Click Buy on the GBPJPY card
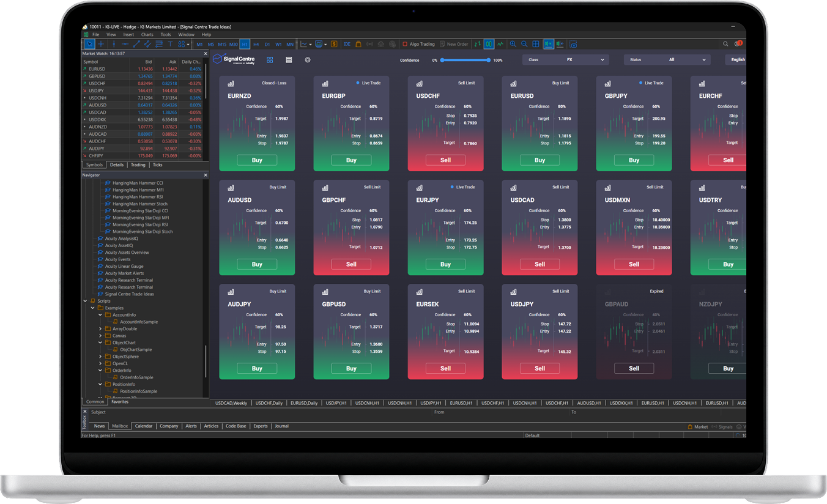827x504 pixels. 634,160
